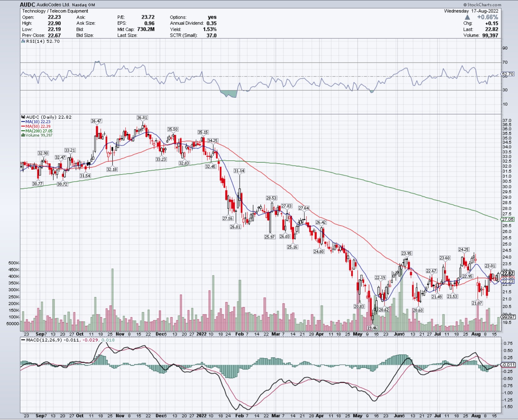
Task: Click the MACD(12,26,9) legend label
Action: point(44,340)
